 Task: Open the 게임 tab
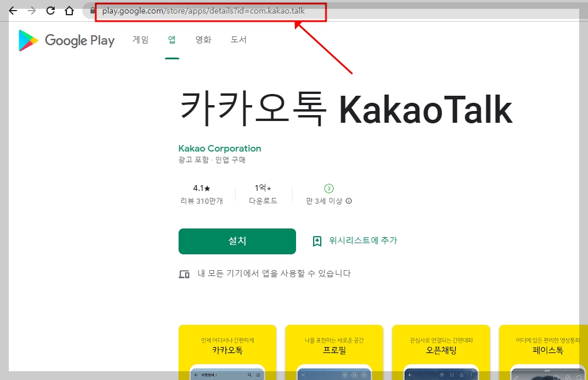140,39
